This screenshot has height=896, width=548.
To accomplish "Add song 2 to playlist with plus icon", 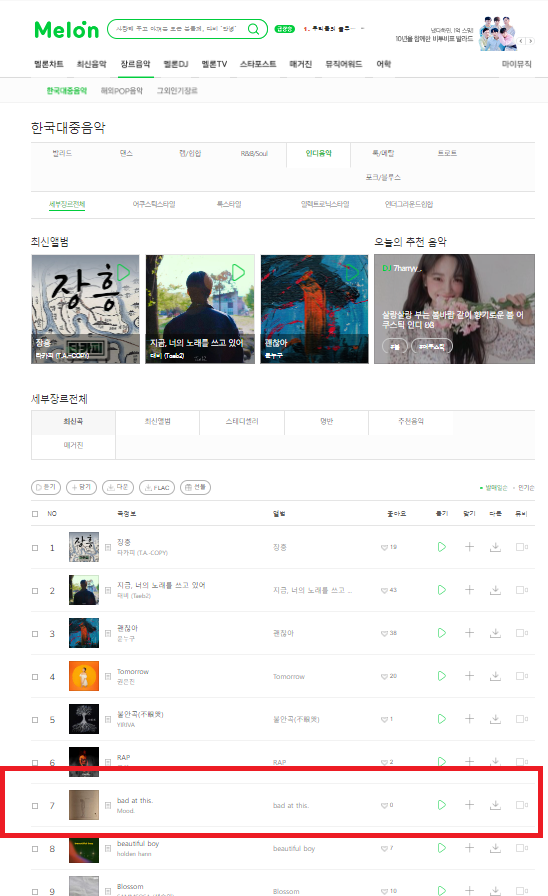I will [469, 590].
